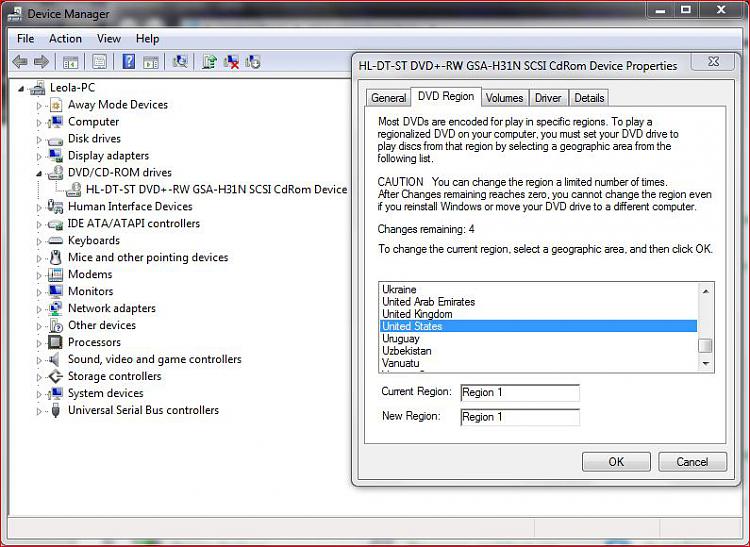Click the DVD drive device icon

[x=73, y=189]
